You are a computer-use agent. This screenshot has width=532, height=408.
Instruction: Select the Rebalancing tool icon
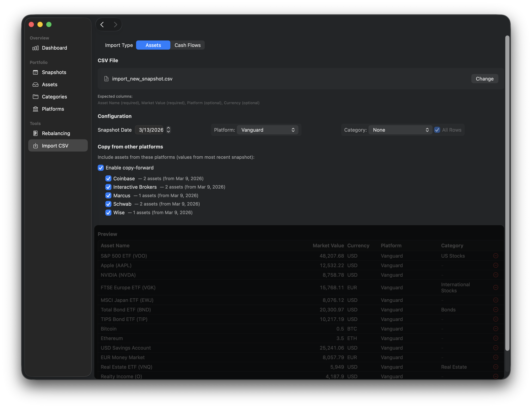(35, 133)
